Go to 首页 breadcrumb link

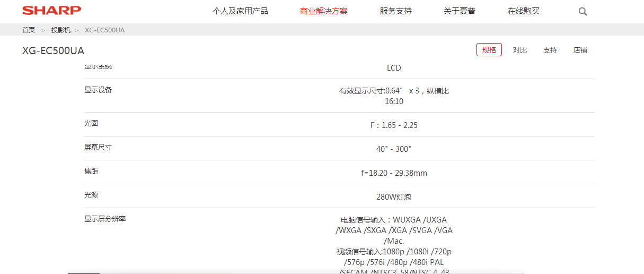[x=29, y=30]
